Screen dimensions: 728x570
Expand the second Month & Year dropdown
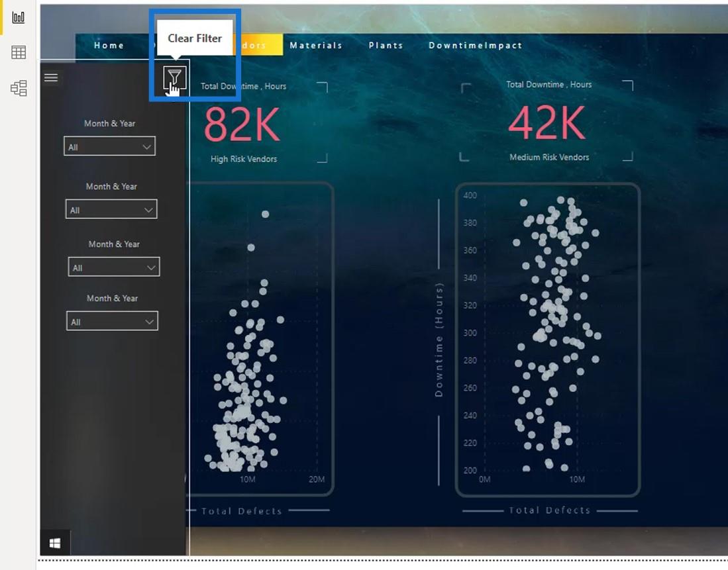click(x=111, y=209)
